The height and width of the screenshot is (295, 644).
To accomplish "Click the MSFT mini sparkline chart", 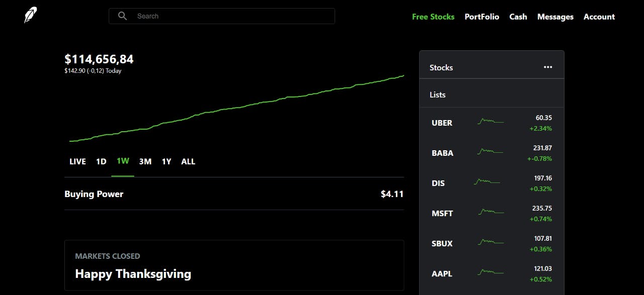I will click(491, 212).
